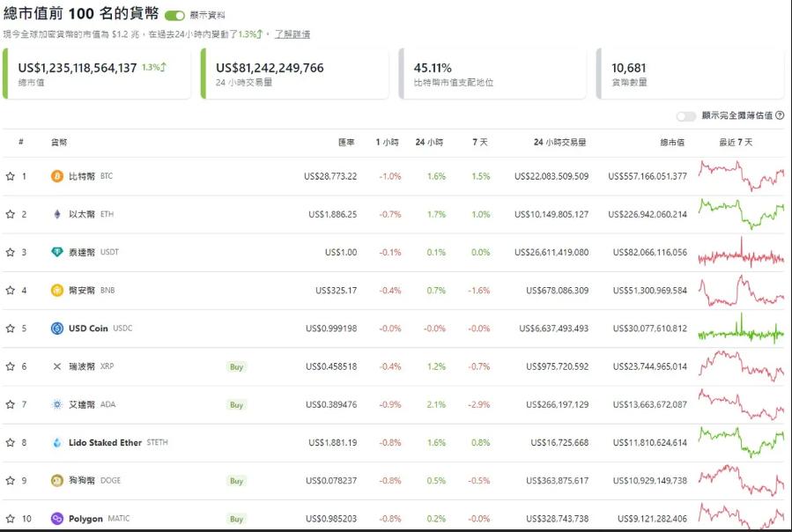Screen dimensions: 792x532
Task: Click the Buy button for XRP
Action: [x=236, y=366]
